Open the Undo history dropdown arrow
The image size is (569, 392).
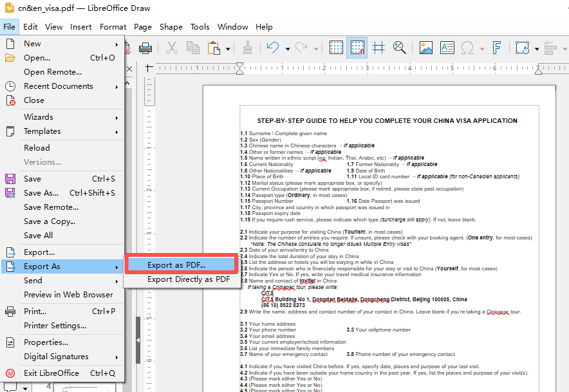(288, 49)
